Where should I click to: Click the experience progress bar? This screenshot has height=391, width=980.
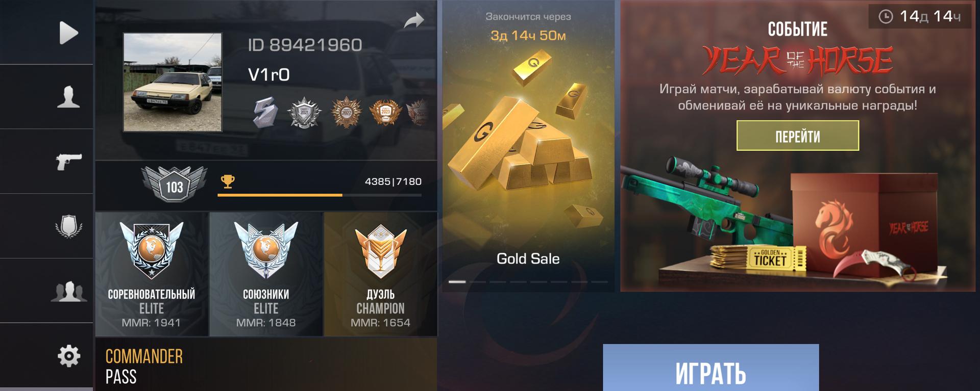coord(320,195)
